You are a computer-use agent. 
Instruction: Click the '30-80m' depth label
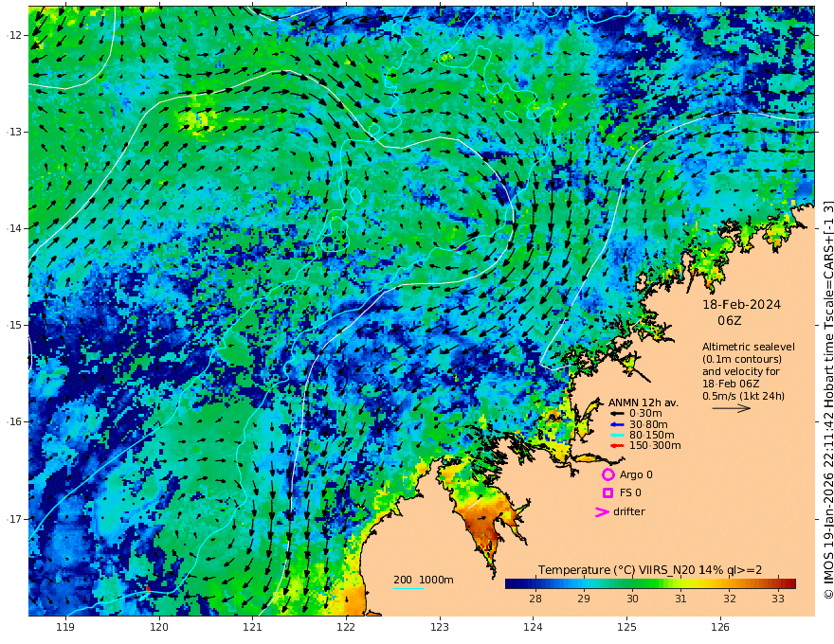tap(648, 424)
